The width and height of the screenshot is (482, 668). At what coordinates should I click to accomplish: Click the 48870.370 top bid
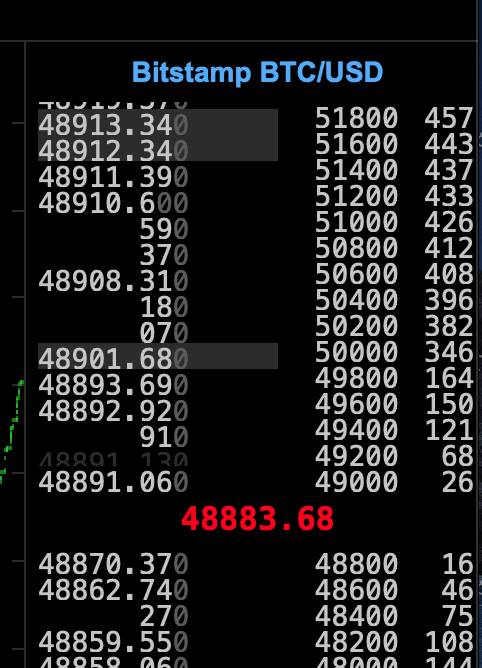pyautogui.click(x=113, y=564)
